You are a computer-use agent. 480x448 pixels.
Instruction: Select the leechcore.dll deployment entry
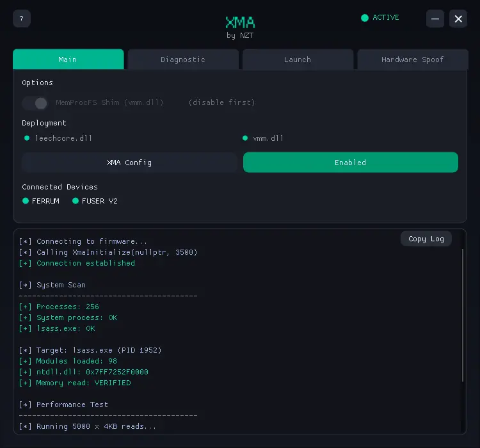[63, 138]
